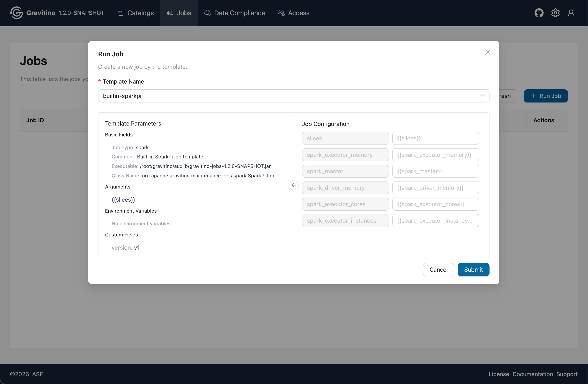Screen dimensions: 588x384
Task: Collapse panel with the left arrow icon
Action: [x=294, y=185]
